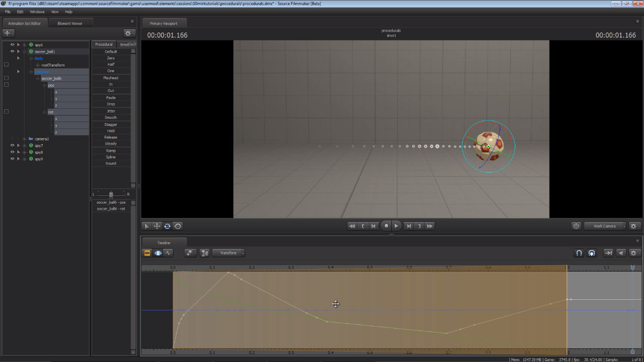Toggle visibility of spy8
Screen dimensions: 644x362
click(x=12, y=152)
